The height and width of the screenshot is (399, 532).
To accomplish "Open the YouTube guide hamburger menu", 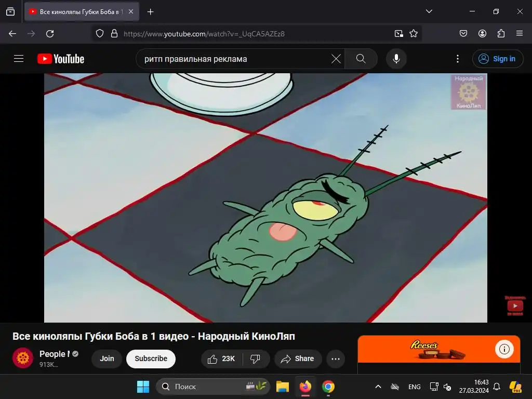I will 19,59.
